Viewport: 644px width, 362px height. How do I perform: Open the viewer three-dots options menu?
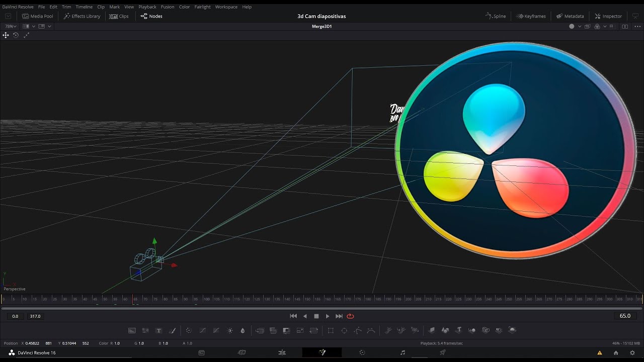pyautogui.click(x=637, y=26)
